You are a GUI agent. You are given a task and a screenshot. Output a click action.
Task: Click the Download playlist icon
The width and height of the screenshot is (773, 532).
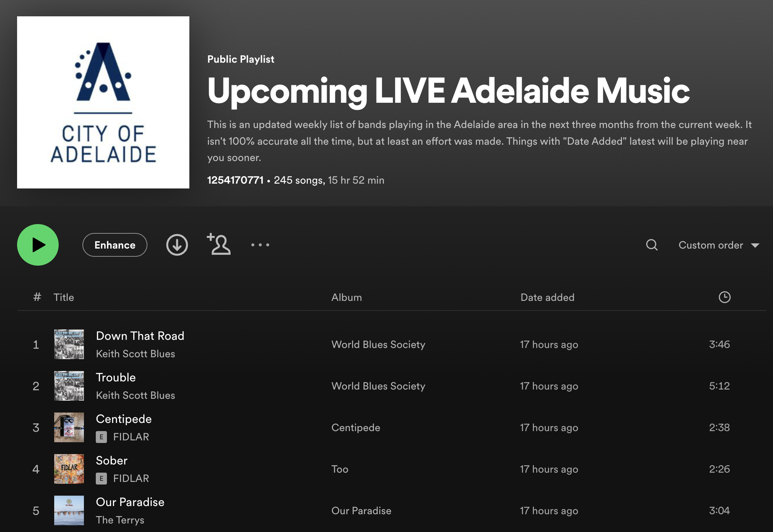click(177, 245)
